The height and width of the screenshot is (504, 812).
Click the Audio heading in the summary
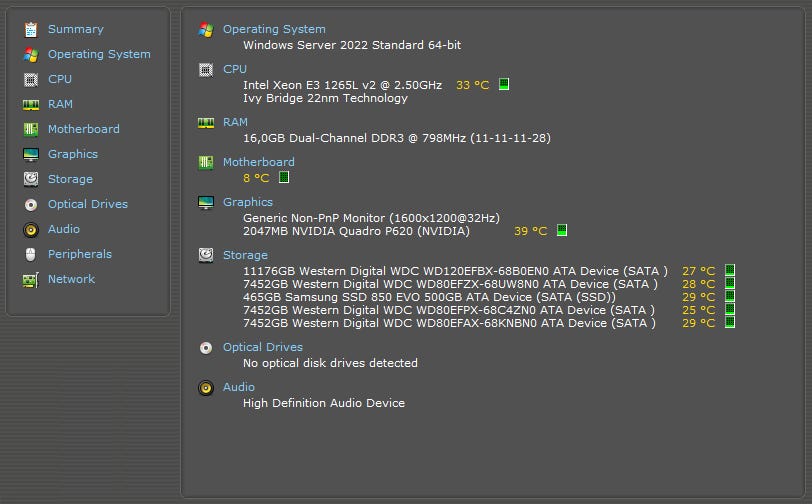[x=239, y=387]
